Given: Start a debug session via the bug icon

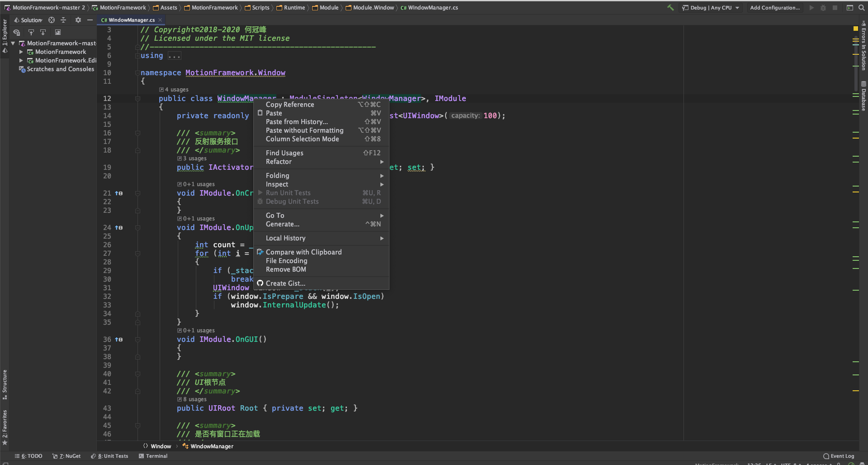Looking at the screenshot, I should point(823,8).
